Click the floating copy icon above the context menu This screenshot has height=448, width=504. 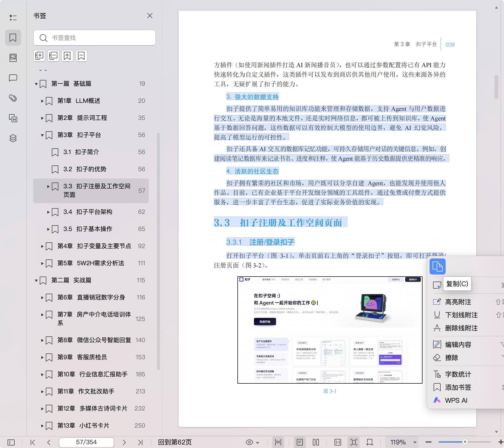tap(437, 266)
